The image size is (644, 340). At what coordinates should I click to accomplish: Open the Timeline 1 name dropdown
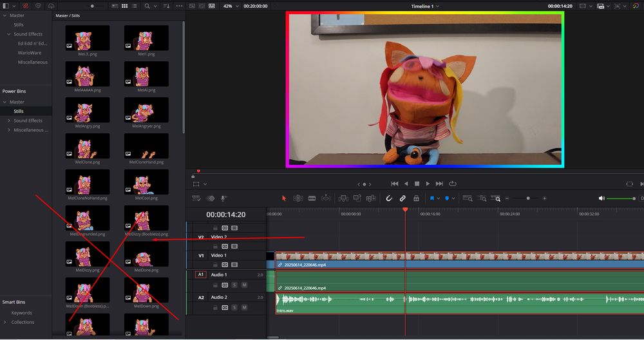coord(437,6)
